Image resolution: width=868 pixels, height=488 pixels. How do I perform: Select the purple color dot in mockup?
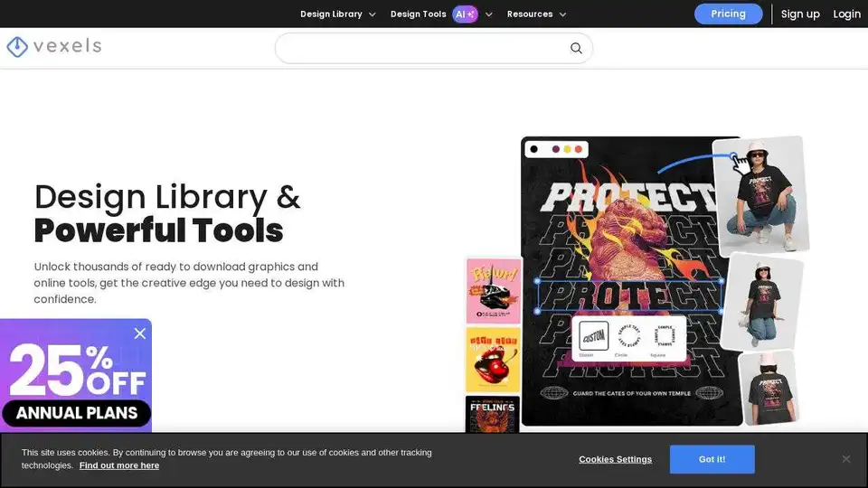[x=556, y=149]
